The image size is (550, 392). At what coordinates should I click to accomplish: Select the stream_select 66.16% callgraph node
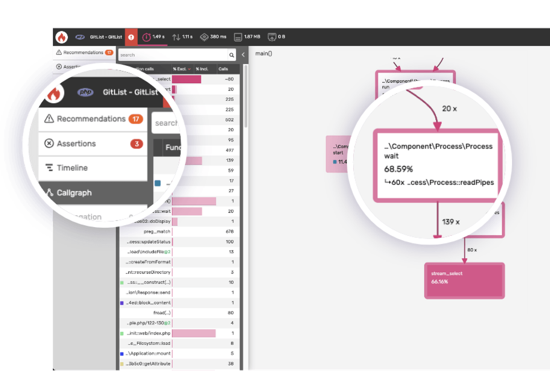pos(464,281)
